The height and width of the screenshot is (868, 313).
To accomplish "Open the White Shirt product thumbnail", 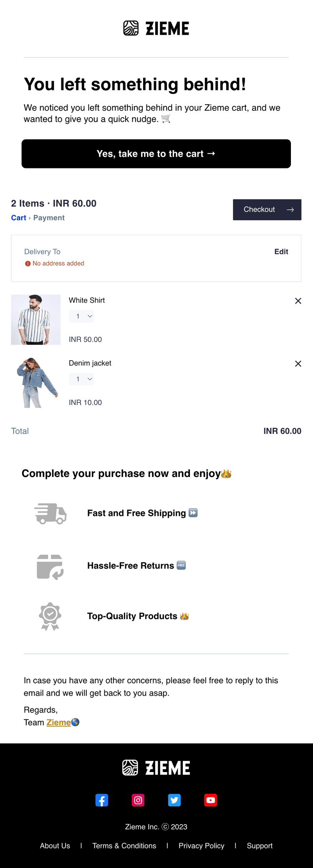I will point(36,320).
